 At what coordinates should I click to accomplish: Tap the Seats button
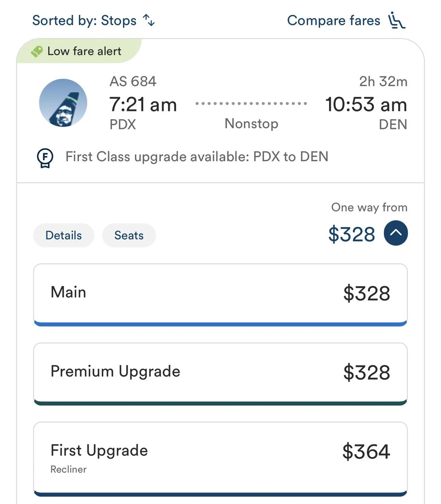129,235
